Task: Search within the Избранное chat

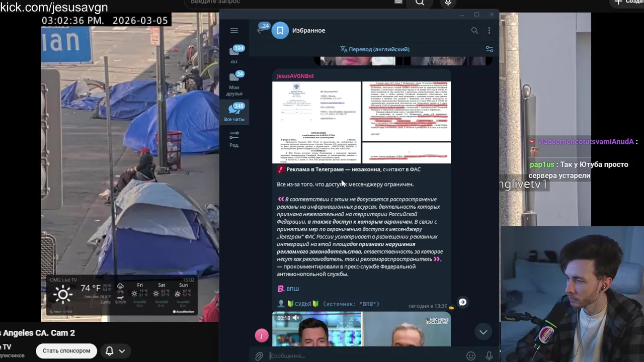Action: [x=474, y=31]
